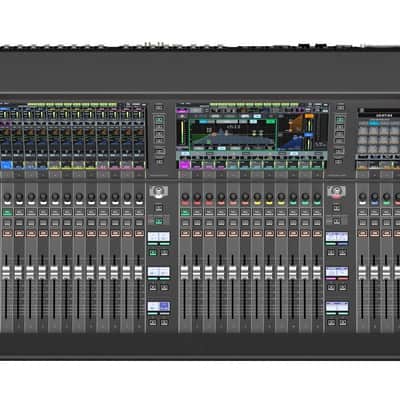Tap the third yellow-lit knob in the center bay
Viewport: 400px width, 400px height.
pos(281,197)
